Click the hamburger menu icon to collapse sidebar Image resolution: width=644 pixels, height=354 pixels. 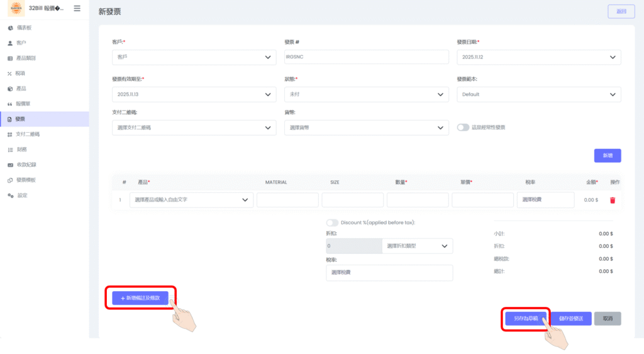[77, 8]
